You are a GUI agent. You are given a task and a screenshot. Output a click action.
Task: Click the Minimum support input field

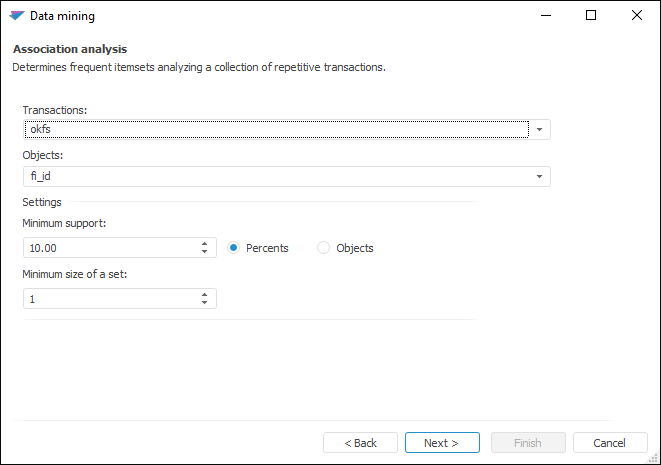tap(108, 248)
